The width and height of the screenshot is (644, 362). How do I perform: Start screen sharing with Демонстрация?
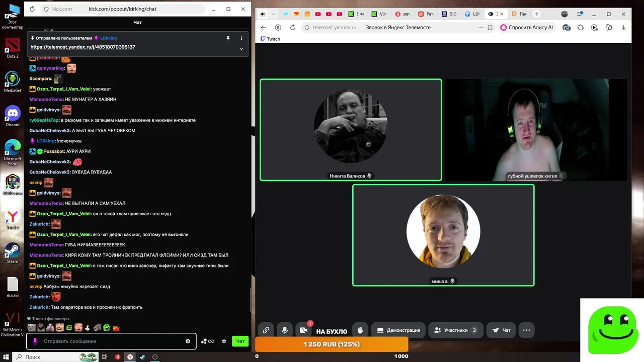point(398,330)
